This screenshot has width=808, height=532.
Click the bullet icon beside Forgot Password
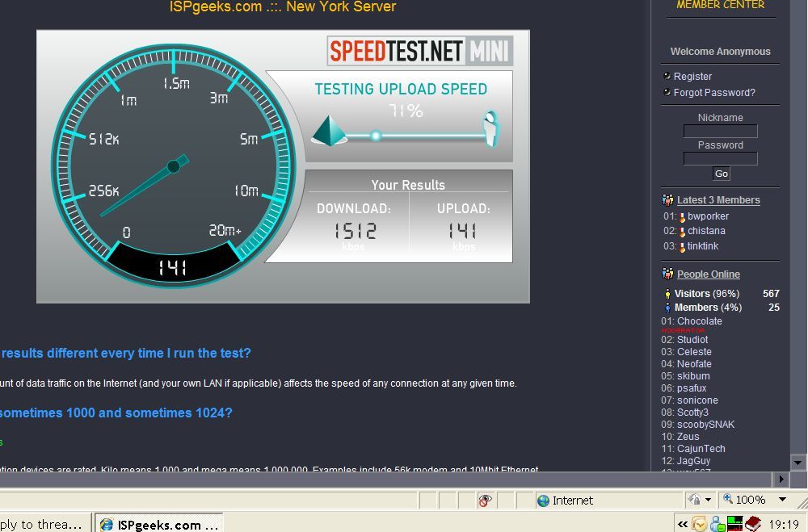[667, 92]
